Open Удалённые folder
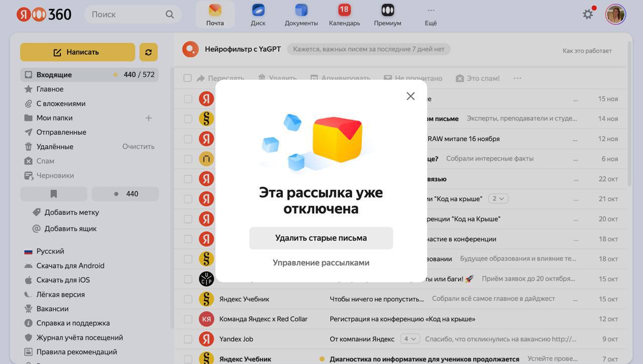The height and width of the screenshot is (364, 643). [55, 147]
